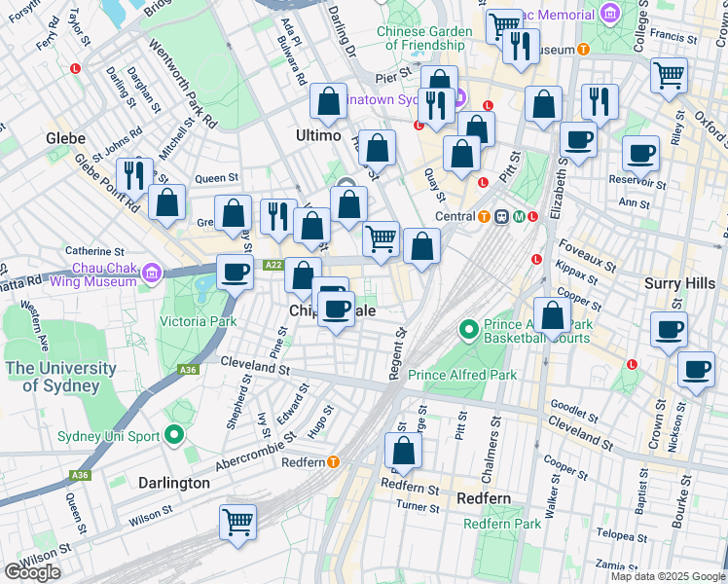Click the restaurant marker in Glebe
Image resolution: width=728 pixels, height=584 pixels.
tap(131, 175)
